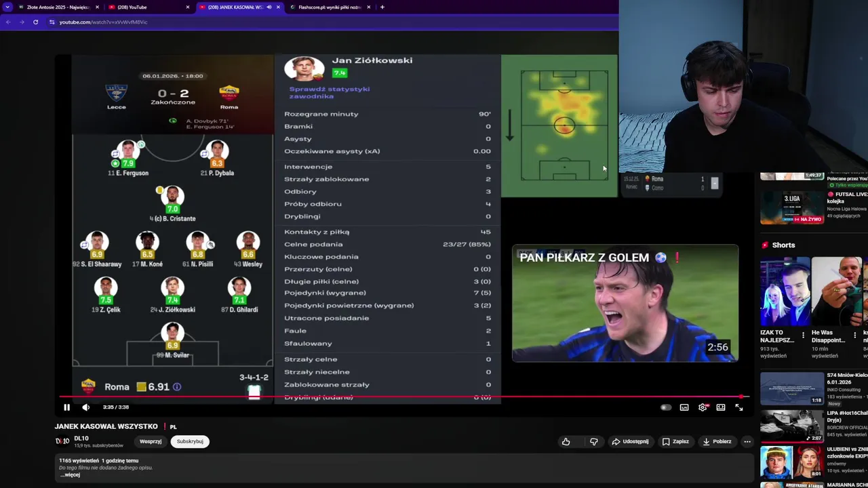Turn on subtitles for the video
This screenshot has width=868, height=488.
[x=684, y=407]
